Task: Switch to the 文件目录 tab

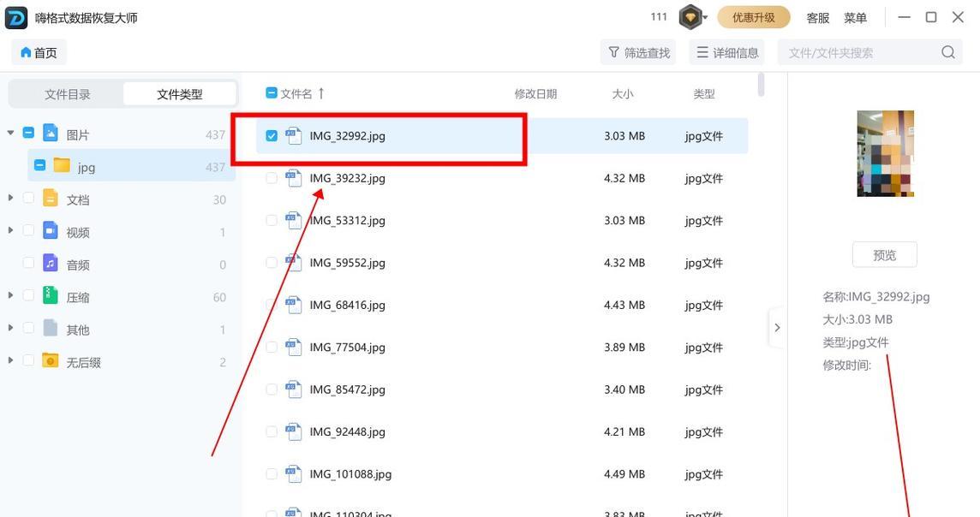Action: (68, 94)
